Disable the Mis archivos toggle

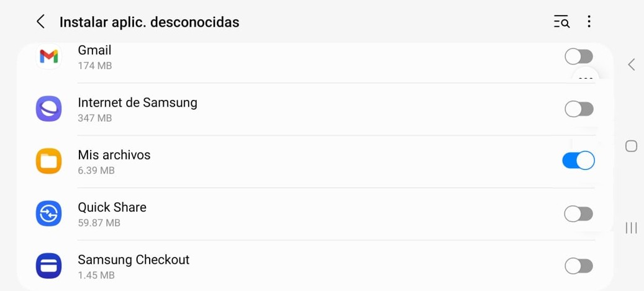pyautogui.click(x=578, y=161)
